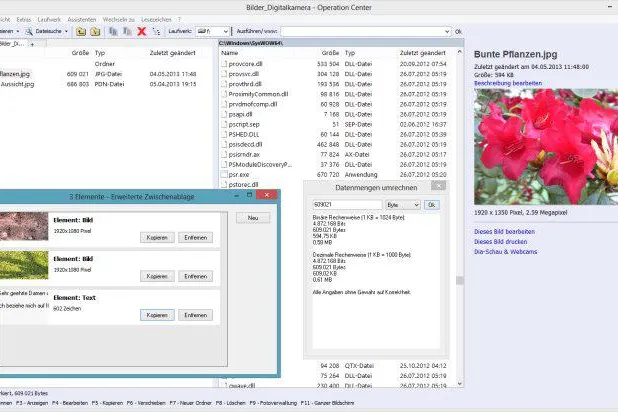Select the psisrndr.ax file
Viewport: 618px width, 412px height.
pyautogui.click(x=244, y=155)
